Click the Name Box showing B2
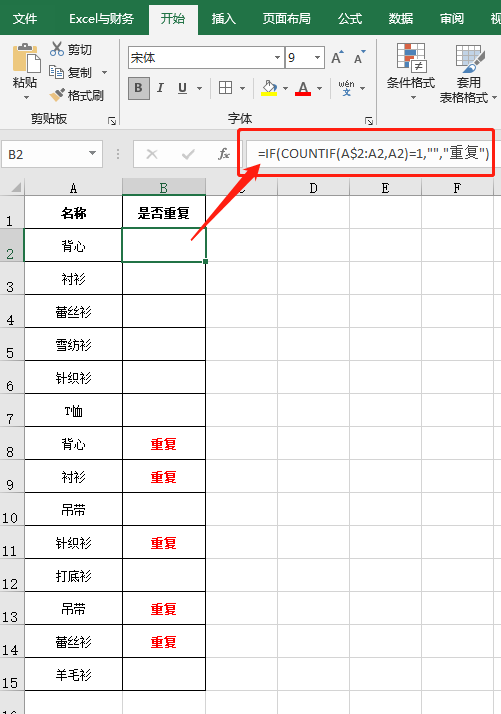 46,154
